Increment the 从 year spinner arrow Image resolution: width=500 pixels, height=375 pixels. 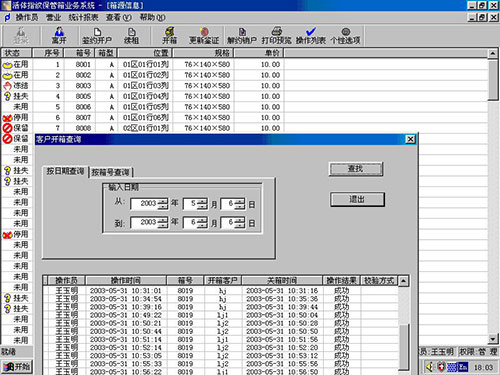[x=163, y=201]
